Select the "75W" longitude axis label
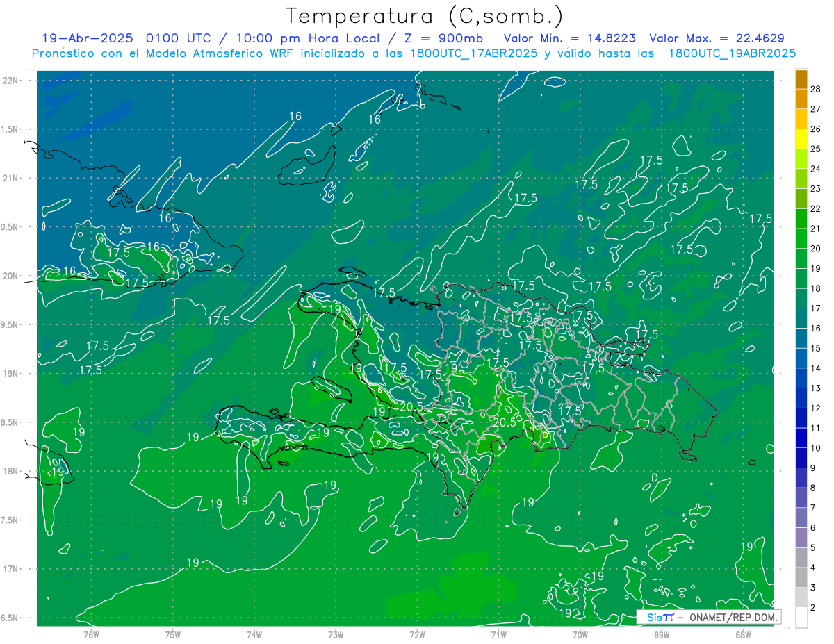834x644 pixels. coord(173,634)
